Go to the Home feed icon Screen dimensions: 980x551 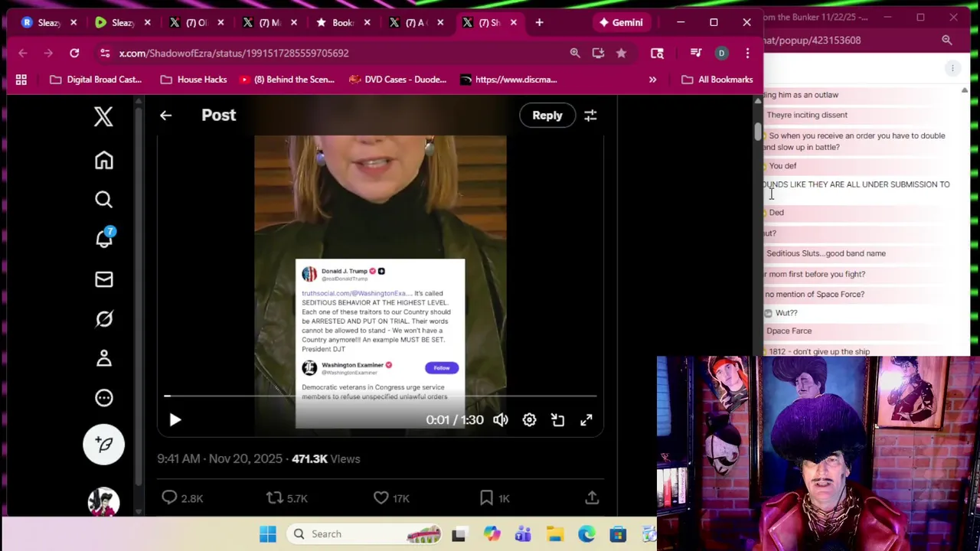click(103, 160)
